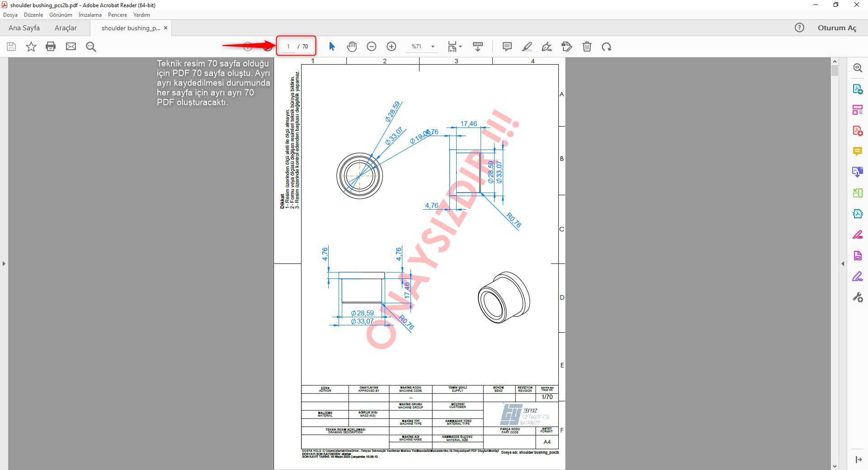The height and width of the screenshot is (470, 868).
Task: Open Compress PDF tool in right panel
Action: [858, 214]
